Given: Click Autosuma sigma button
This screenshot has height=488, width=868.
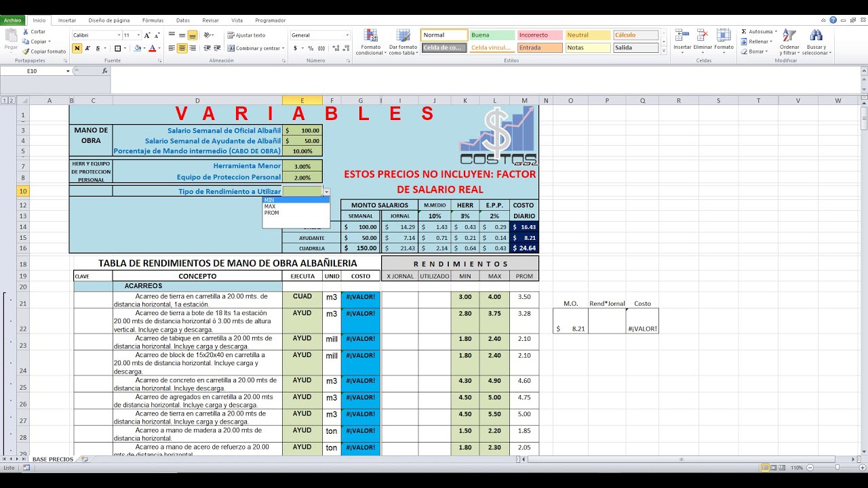Looking at the screenshot, I should 757,31.
